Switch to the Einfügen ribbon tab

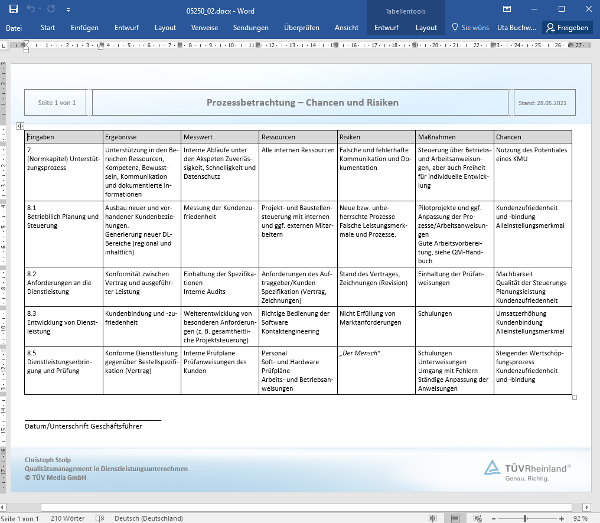85,28
